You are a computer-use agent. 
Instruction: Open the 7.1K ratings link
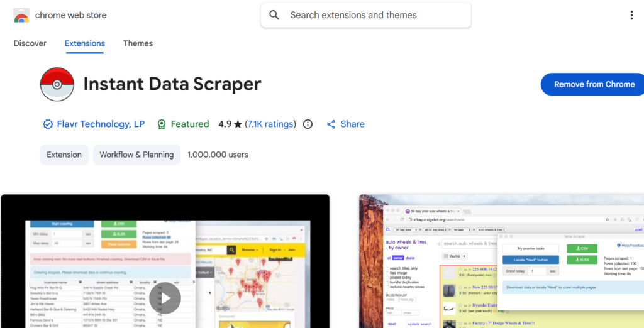[270, 124]
